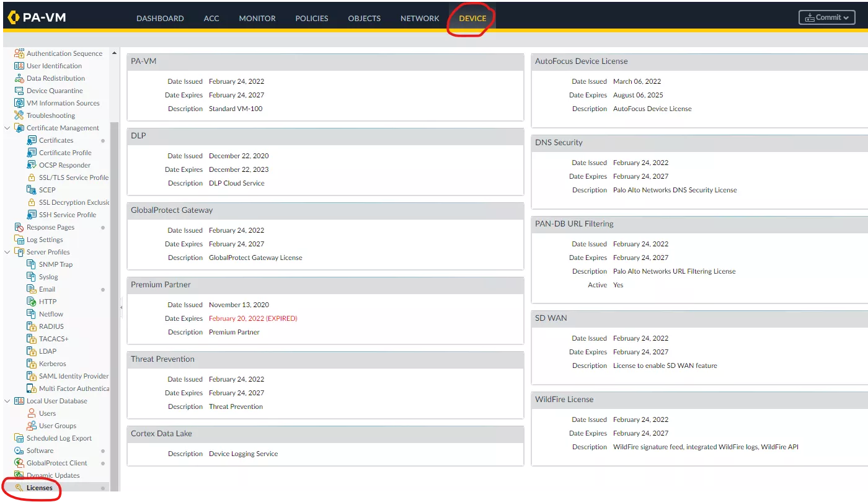Screen dimensions: 868x502
Task: Click the Troubleshooting wrench icon
Action: click(x=19, y=115)
